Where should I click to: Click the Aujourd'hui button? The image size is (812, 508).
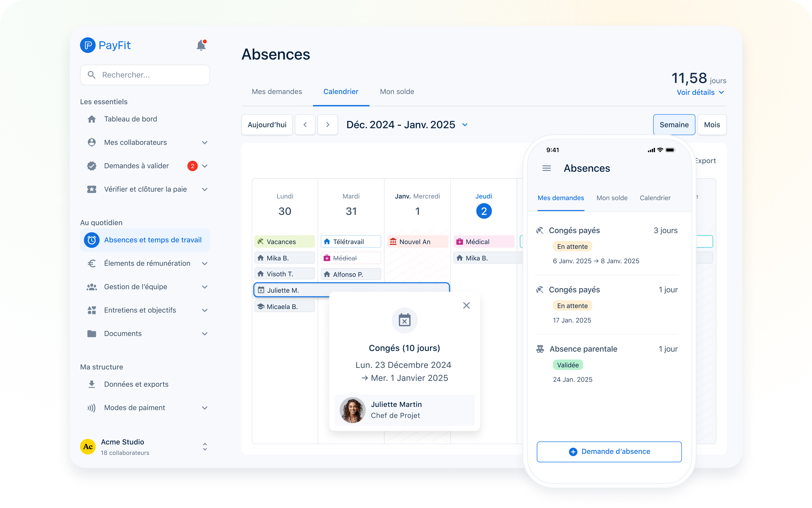click(267, 125)
